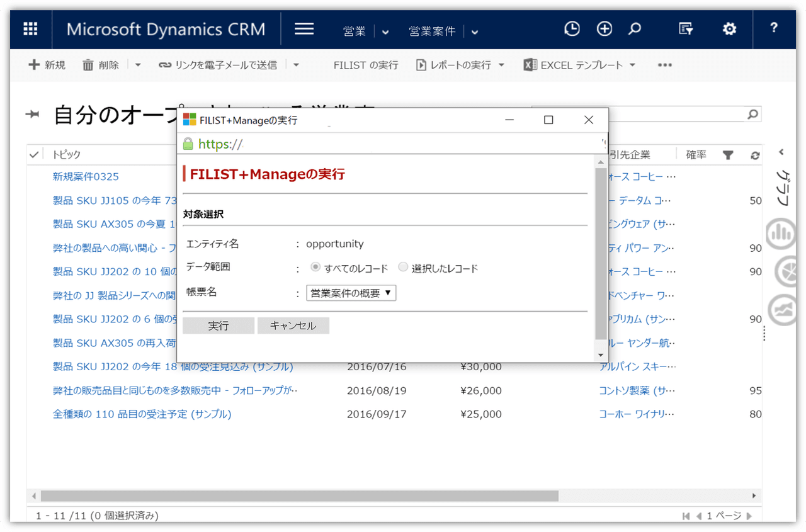Click date cell 2016/08/19
The image size is (806, 532).
[x=377, y=390]
